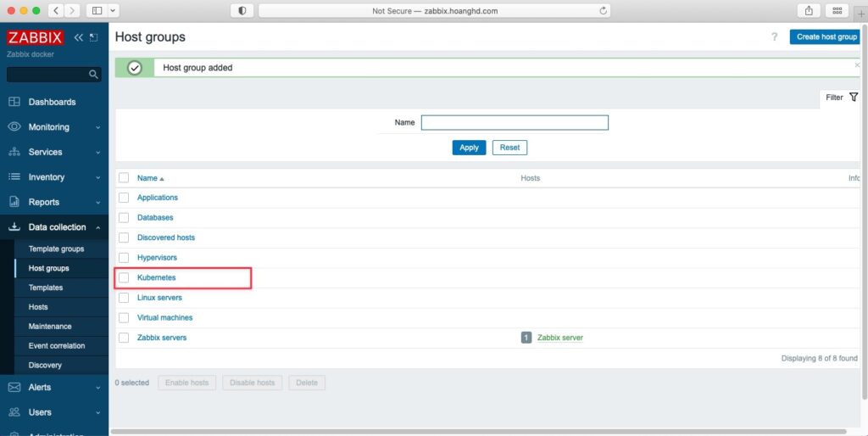Select the Applications host group checkbox
Image resolution: width=868 pixels, height=436 pixels.
tap(124, 198)
